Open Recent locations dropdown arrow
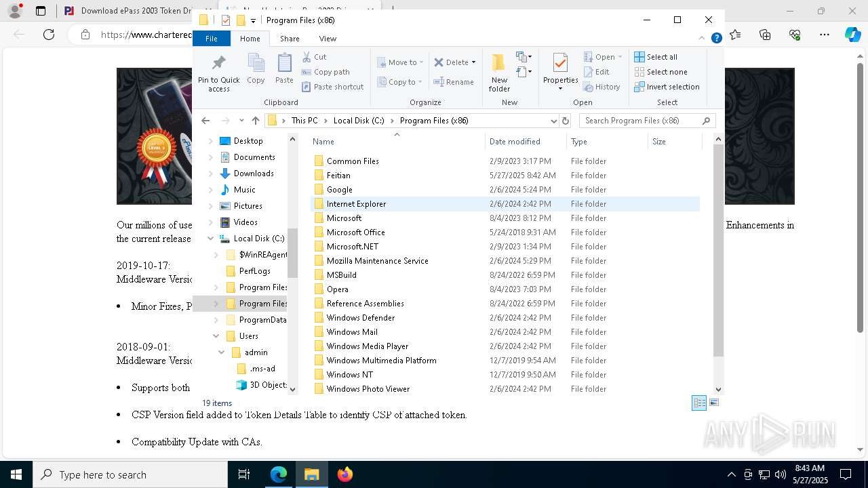Viewport: 868px width, 488px height. 241,121
